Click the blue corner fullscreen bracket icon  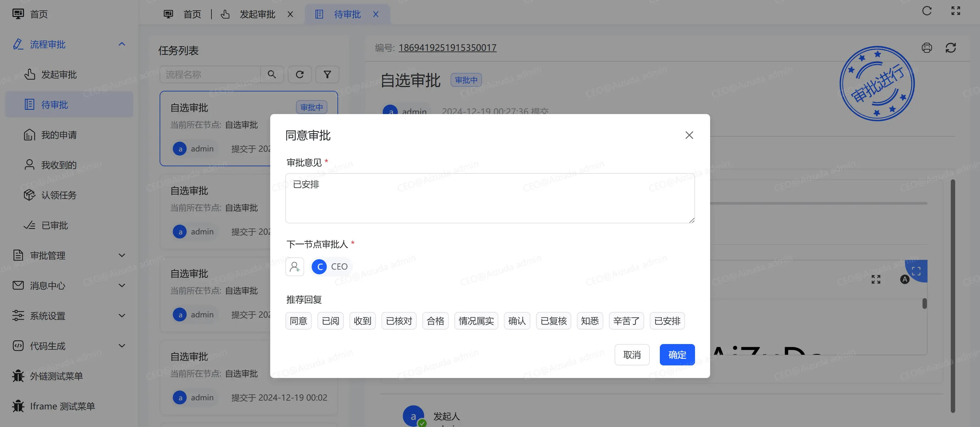pos(917,271)
